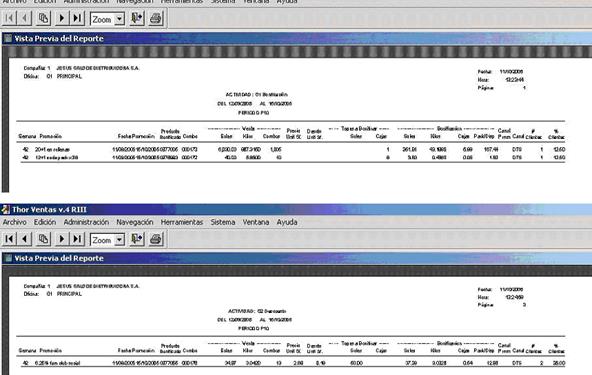
Task: Go to next page in lower toolbar
Action: tap(62, 239)
